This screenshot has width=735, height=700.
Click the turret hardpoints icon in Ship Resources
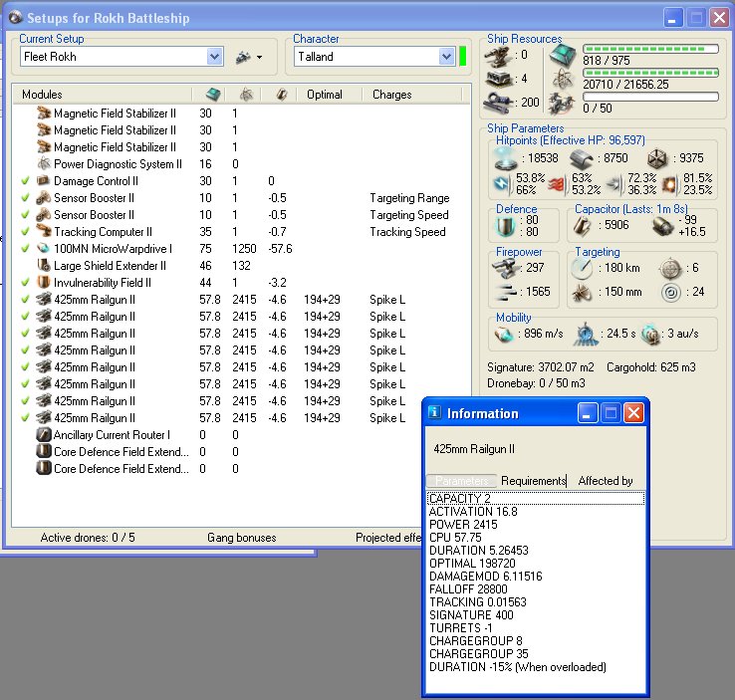click(497, 56)
